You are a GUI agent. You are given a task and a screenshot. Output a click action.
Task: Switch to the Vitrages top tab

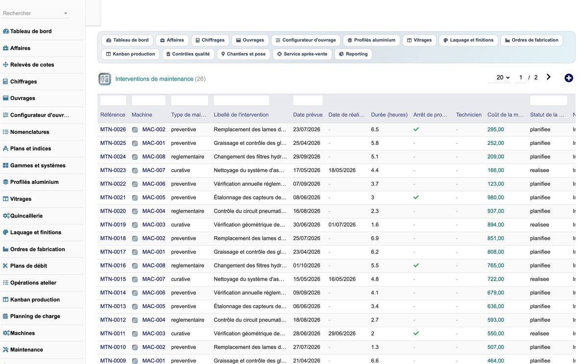pyautogui.click(x=419, y=40)
